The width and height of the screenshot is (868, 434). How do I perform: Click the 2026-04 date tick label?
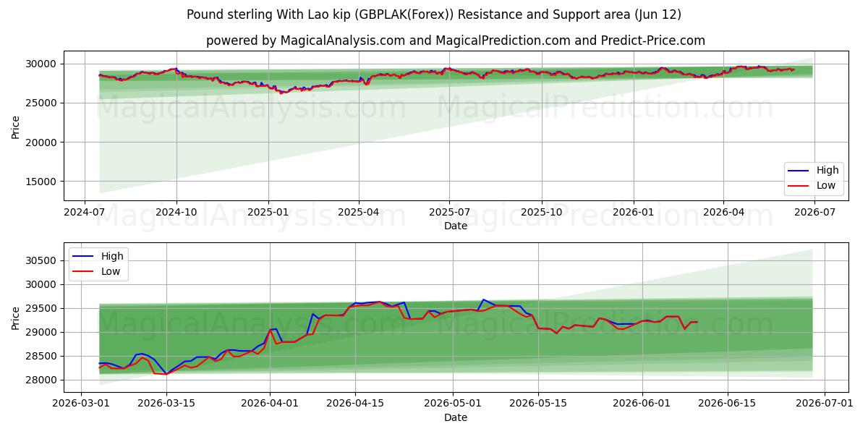(723, 212)
